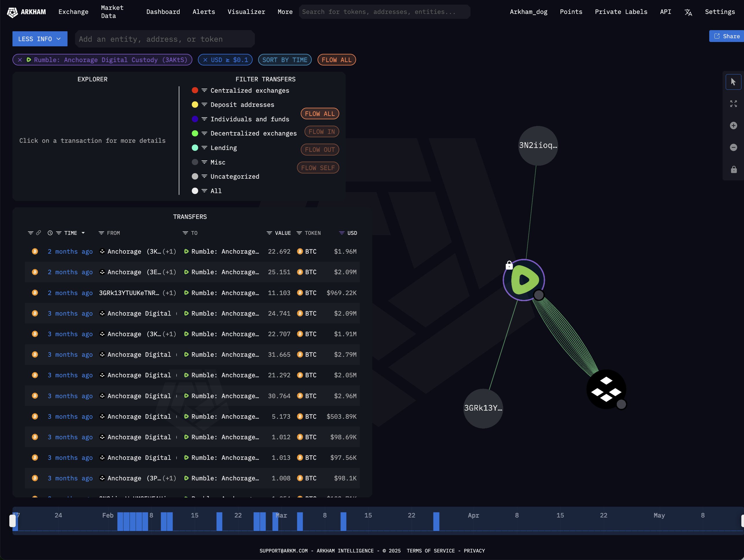Viewport: 744px width, 560px height.
Task: Go to the Dashboard page
Action: [163, 12]
